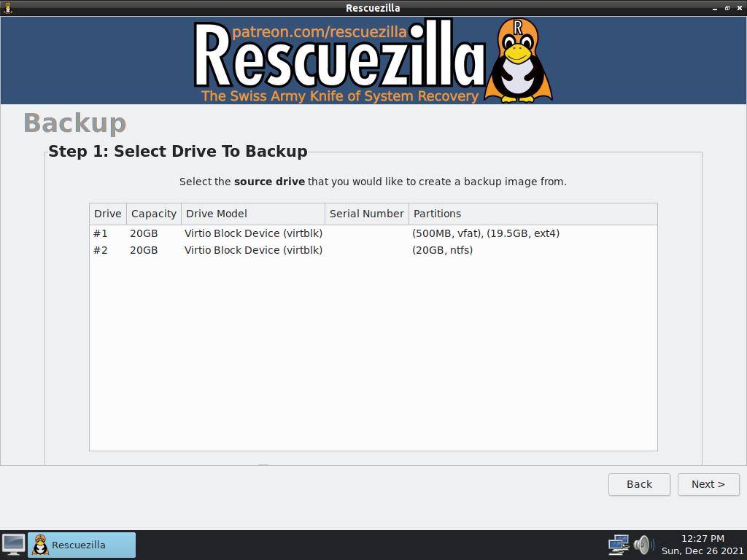Screen dimensions: 747x560
Task: Click the show desktop icon in taskbar
Action: (13, 545)
